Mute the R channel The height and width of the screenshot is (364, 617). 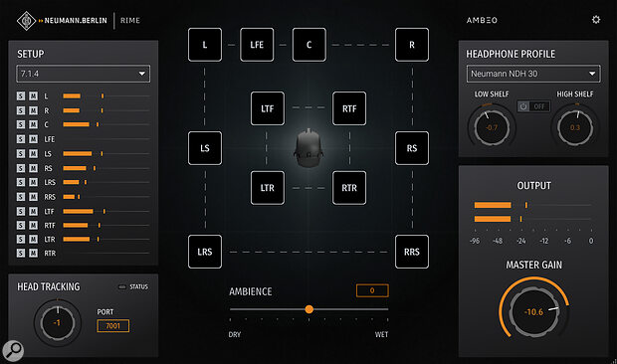click(x=34, y=110)
